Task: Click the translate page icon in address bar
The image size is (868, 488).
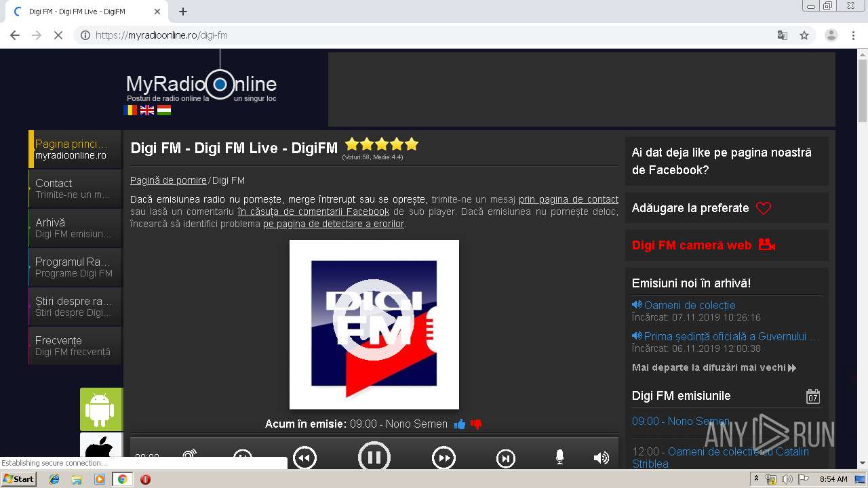Action: coord(782,35)
